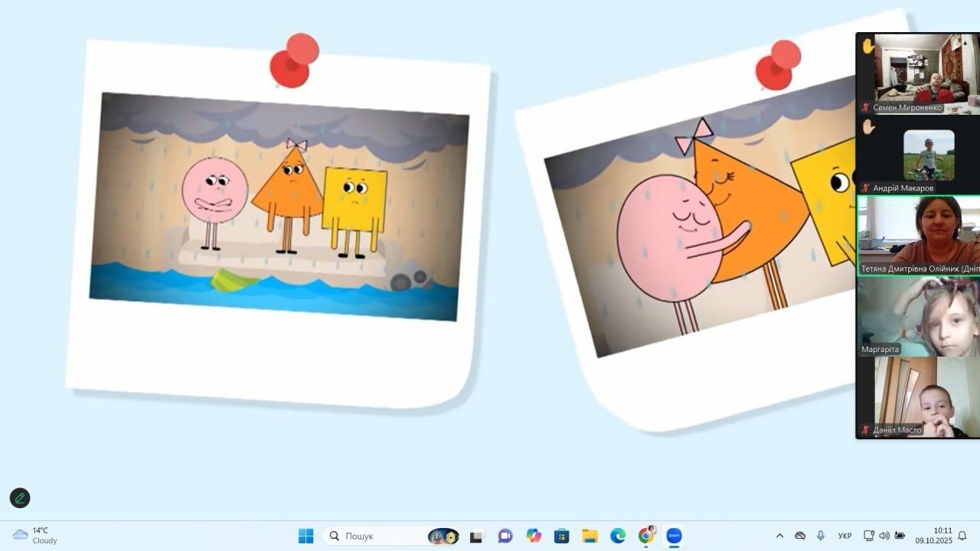Open the 14°C Cloudy weather widget

35,536
